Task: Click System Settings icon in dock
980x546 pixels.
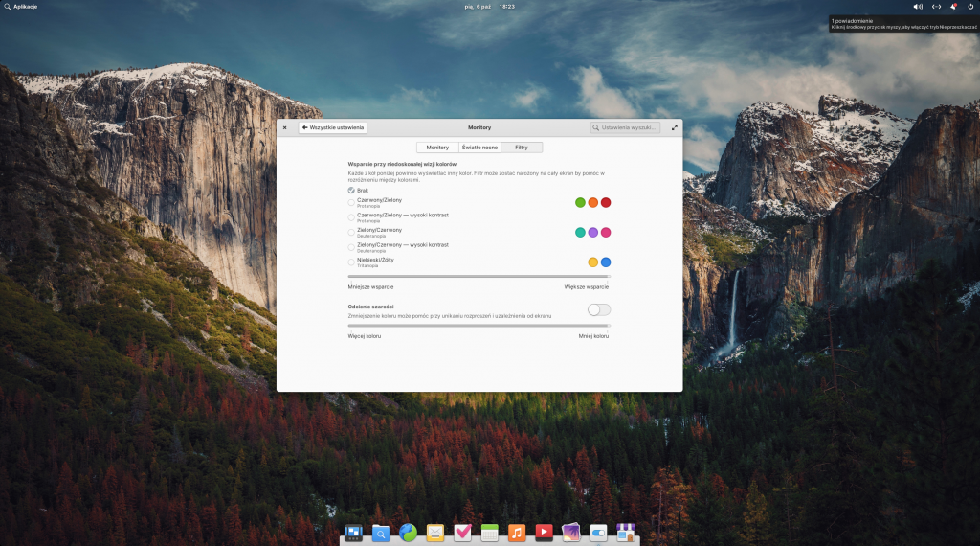Action: click(x=598, y=533)
